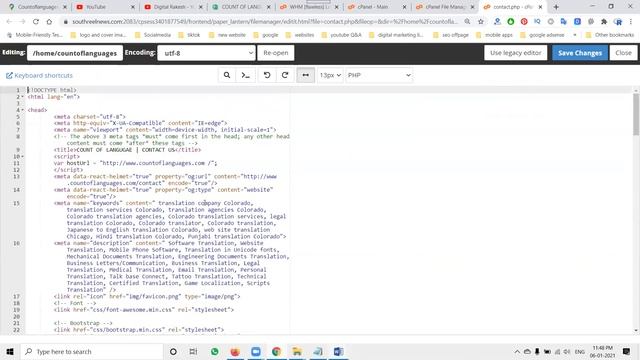Viewport: 640px width, 360px height.
Task: Close the code editor with Close button
Action: pyautogui.click(x=623, y=53)
